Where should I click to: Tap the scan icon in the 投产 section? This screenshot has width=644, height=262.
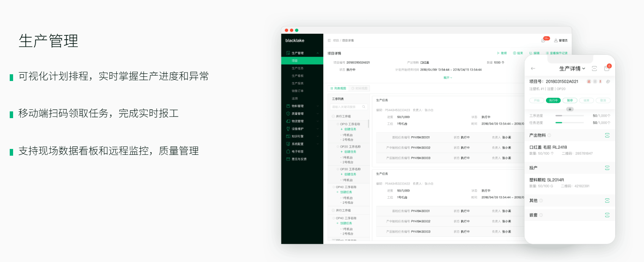click(x=607, y=168)
